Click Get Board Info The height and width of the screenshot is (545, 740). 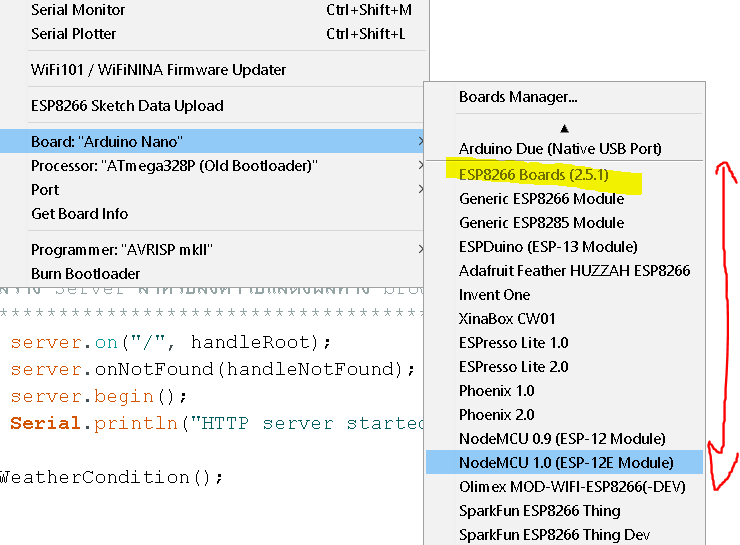click(x=213, y=214)
